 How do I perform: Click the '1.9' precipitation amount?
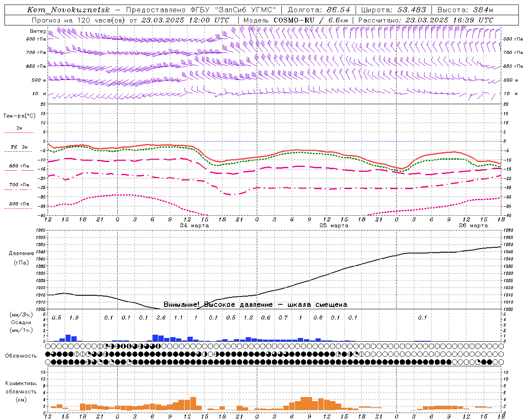(74, 317)
